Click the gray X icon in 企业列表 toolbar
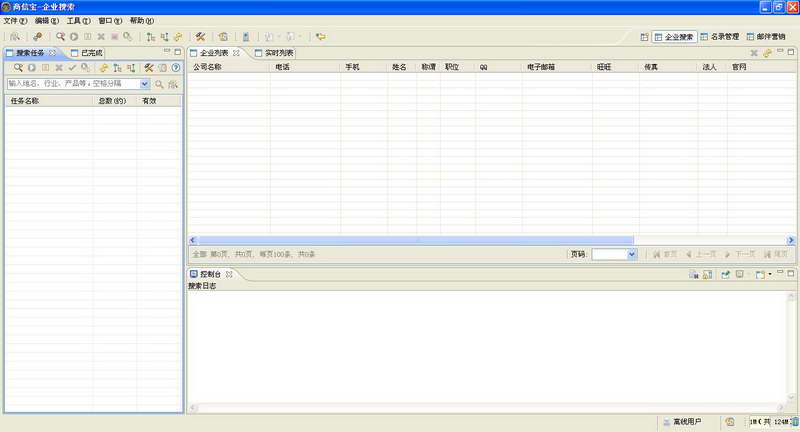Image resolution: width=800 pixels, height=432 pixels. tap(754, 53)
